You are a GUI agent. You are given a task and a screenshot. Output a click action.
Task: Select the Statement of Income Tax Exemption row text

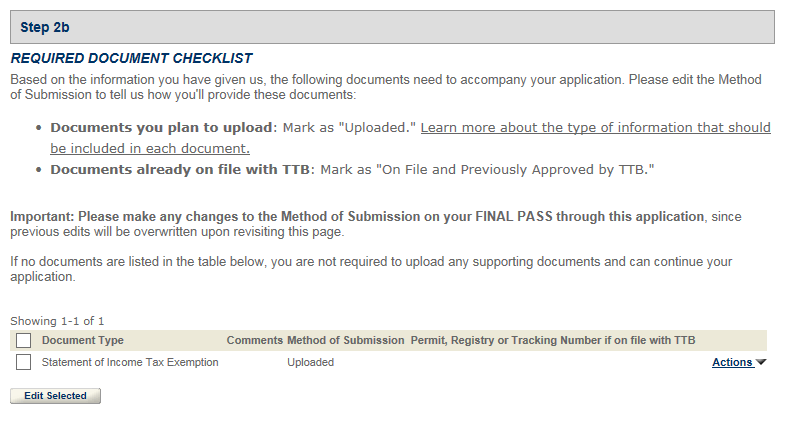click(x=130, y=362)
